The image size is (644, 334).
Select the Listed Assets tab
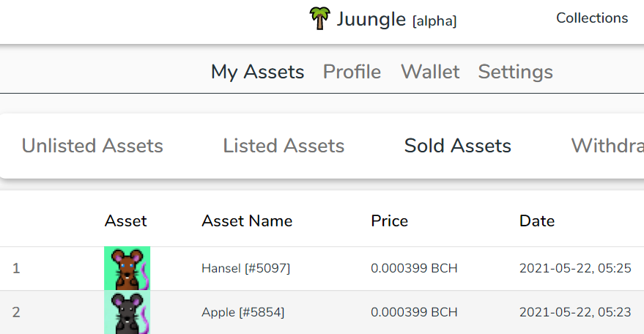(284, 146)
